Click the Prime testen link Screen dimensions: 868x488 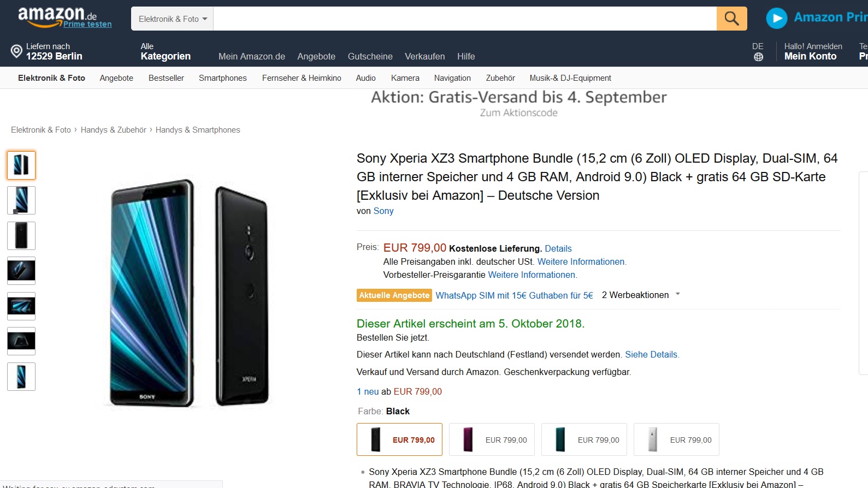87,24
